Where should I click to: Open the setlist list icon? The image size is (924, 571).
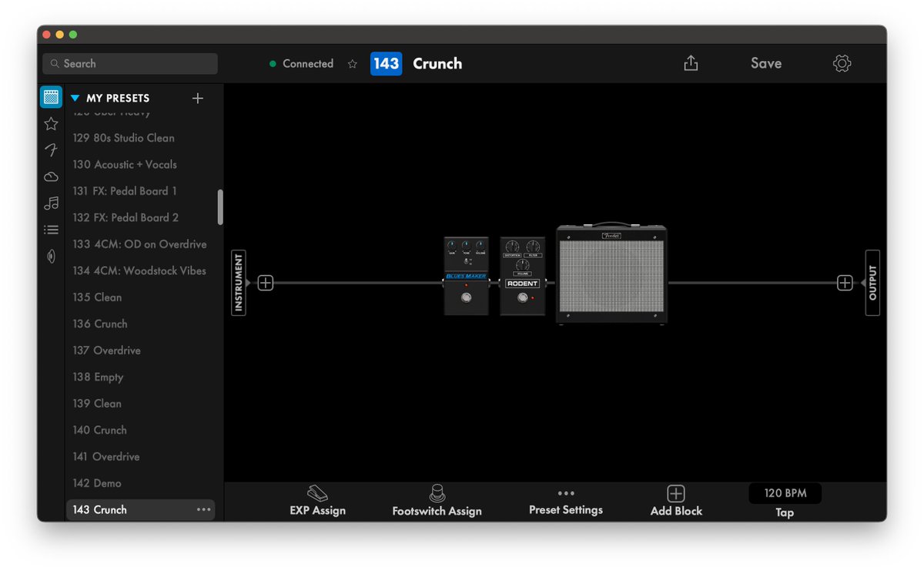[51, 229]
